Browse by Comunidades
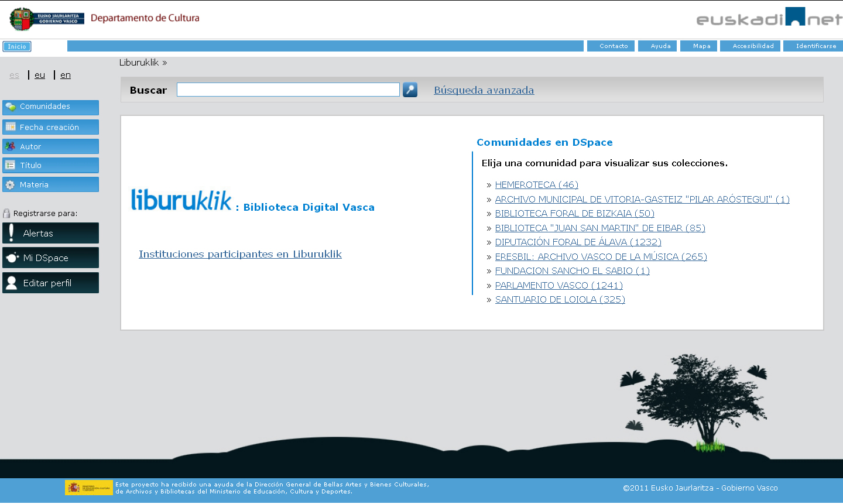The height and width of the screenshot is (504, 843). coord(50,107)
